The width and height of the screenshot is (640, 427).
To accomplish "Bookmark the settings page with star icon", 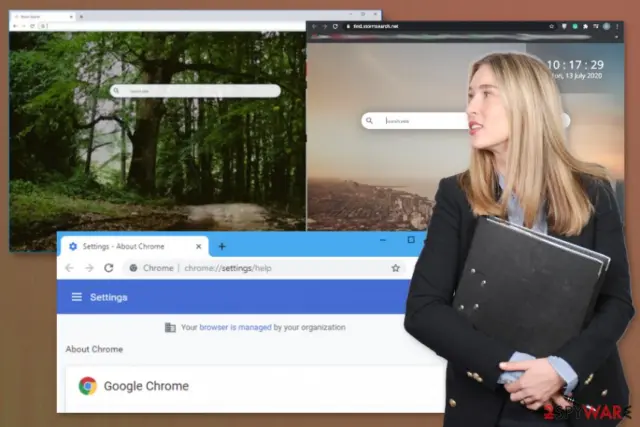I will tap(396, 268).
